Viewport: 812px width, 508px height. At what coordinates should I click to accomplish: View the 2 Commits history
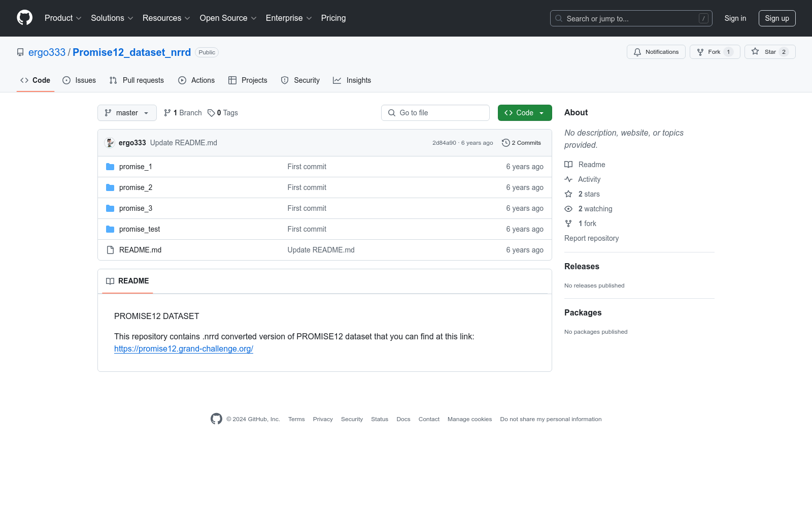pos(521,143)
